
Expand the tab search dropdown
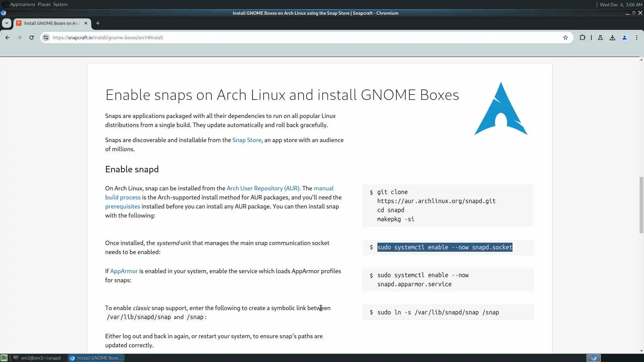click(x=7, y=23)
